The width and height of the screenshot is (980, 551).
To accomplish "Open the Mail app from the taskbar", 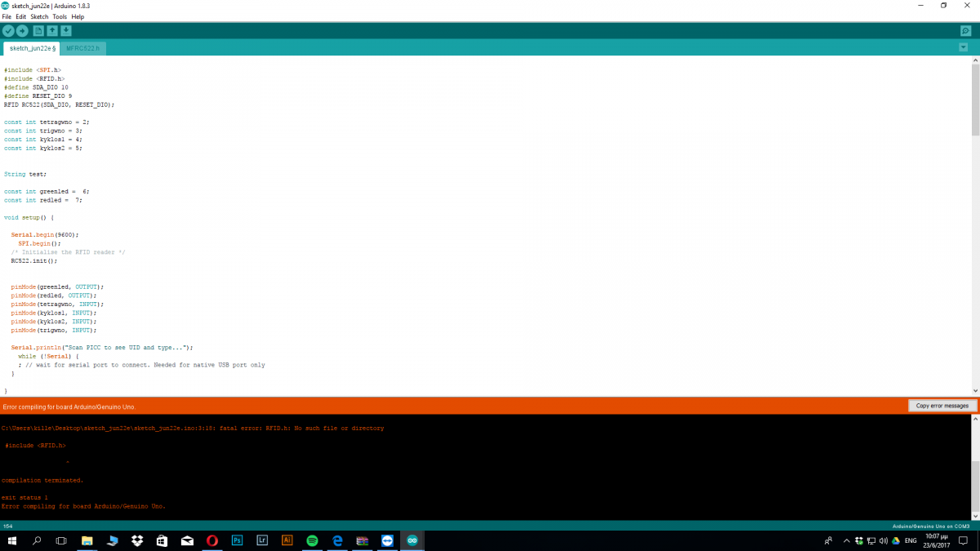I will click(187, 540).
